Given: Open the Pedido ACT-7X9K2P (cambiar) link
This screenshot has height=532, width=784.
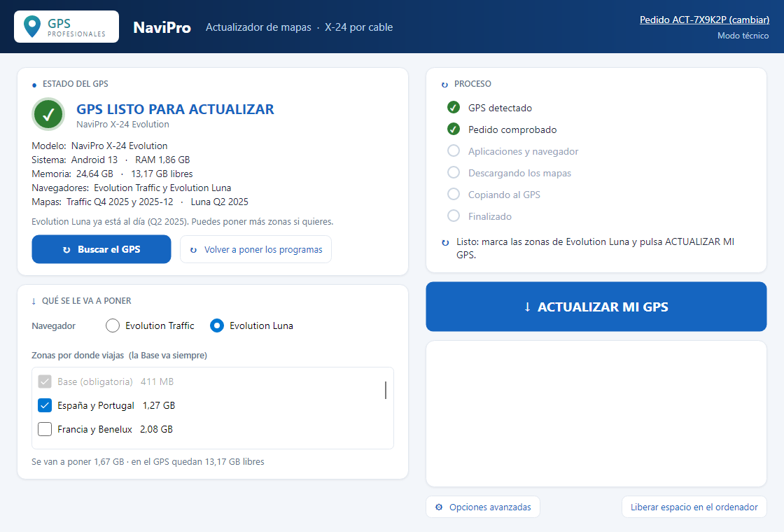Looking at the screenshot, I should coord(704,20).
